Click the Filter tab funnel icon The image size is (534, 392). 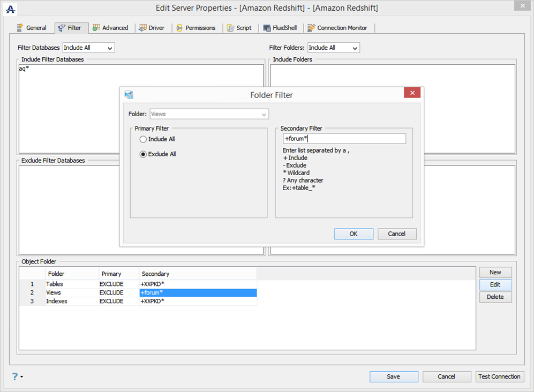pos(62,28)
